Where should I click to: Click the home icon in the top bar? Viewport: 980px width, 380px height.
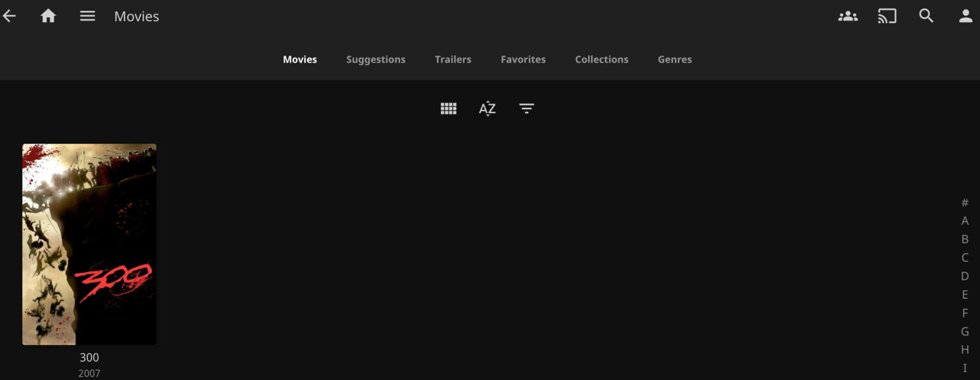tap(48, 15)
